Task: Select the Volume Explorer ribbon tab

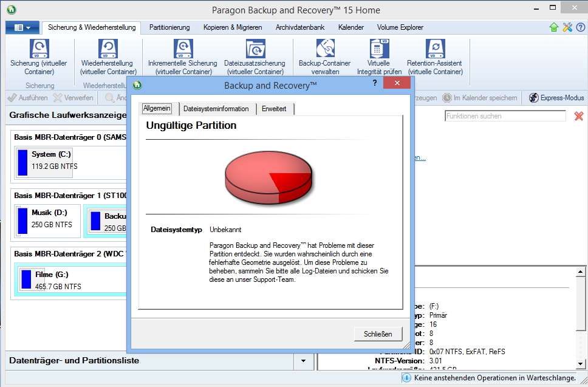Action: 400,27
